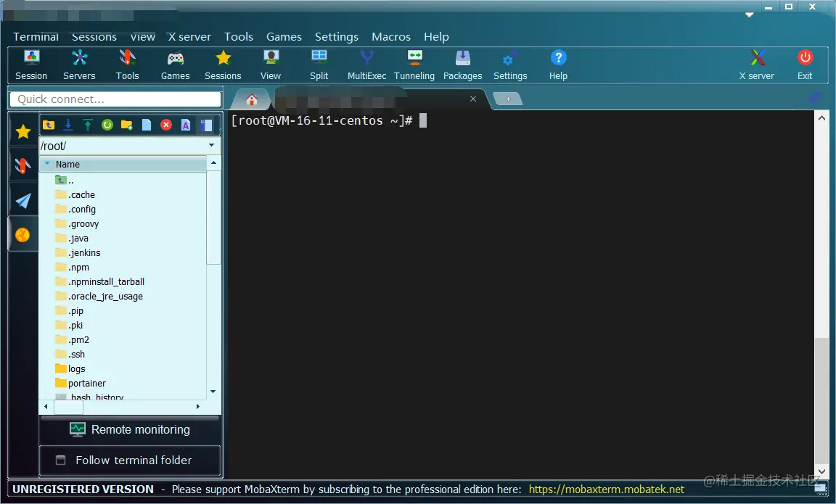The image size is (836, 504).
Task: Split the terminal with the Split icon
Action: (x=319, y=65)
